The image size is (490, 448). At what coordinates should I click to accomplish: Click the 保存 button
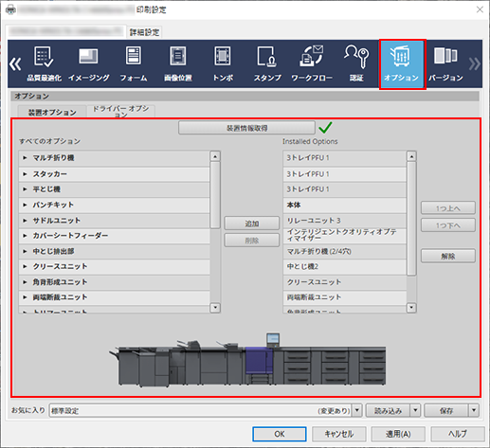point(446,410)
